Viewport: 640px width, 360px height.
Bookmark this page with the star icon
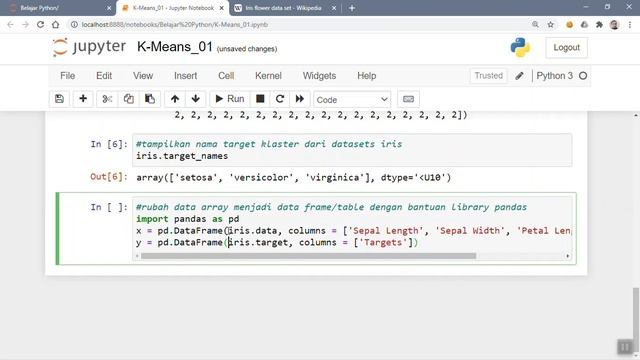click(551, 24)
